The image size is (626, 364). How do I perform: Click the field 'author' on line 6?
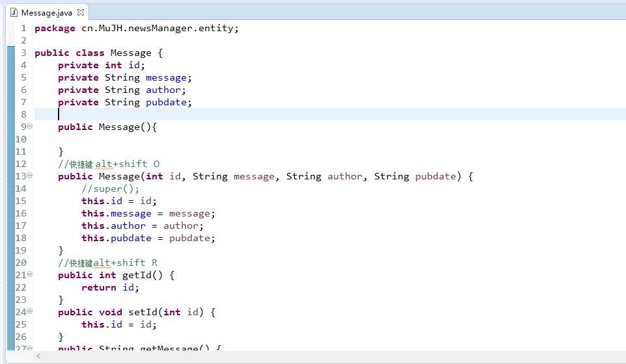163,90
